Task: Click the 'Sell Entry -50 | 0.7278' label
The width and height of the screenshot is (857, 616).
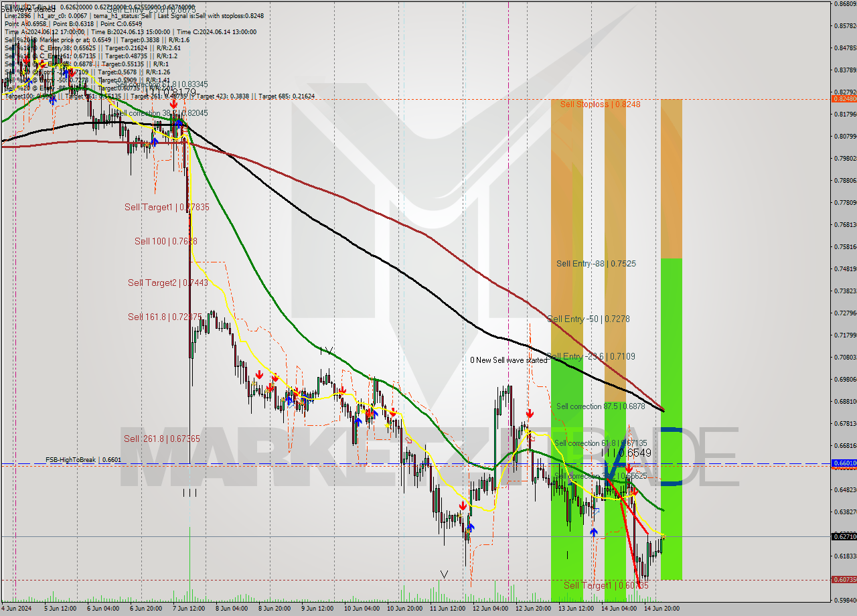Action: (588, 319)
